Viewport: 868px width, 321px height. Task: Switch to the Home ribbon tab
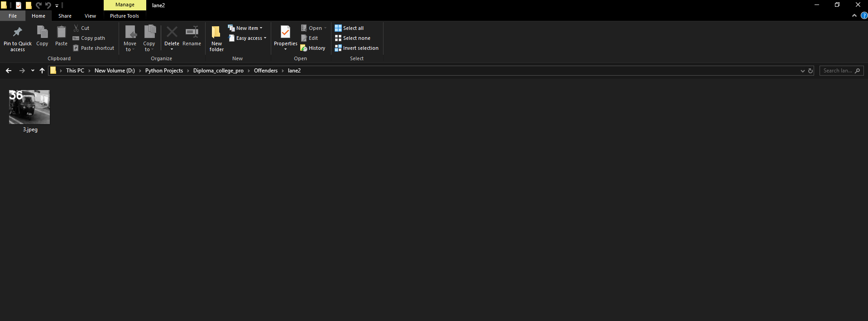coord(38,16)
